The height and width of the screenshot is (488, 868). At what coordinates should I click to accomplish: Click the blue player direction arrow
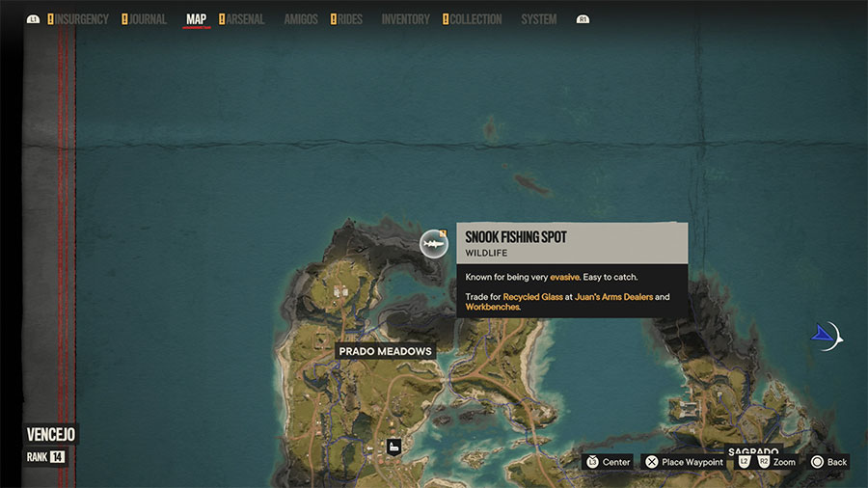(823, 335)
